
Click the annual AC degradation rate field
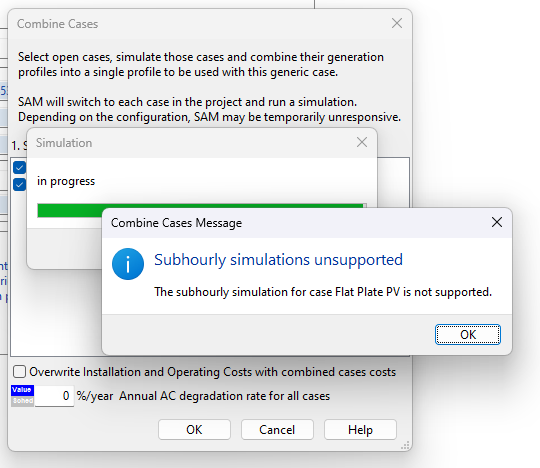tap(54, 396)
